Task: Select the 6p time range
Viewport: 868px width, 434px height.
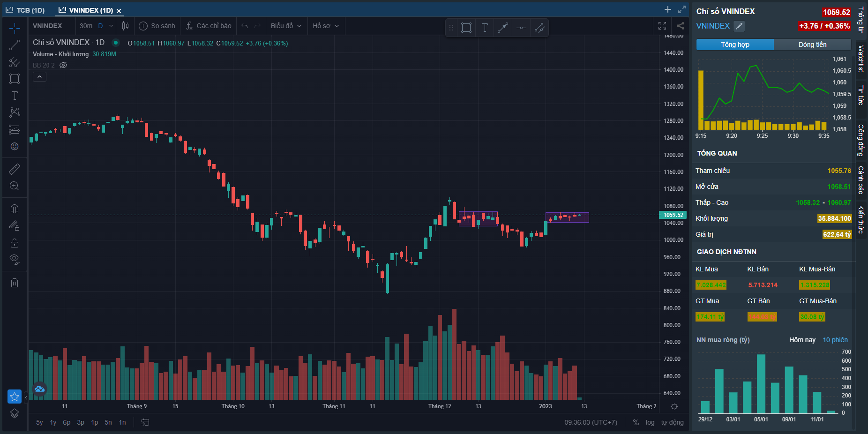Action: 67,422
